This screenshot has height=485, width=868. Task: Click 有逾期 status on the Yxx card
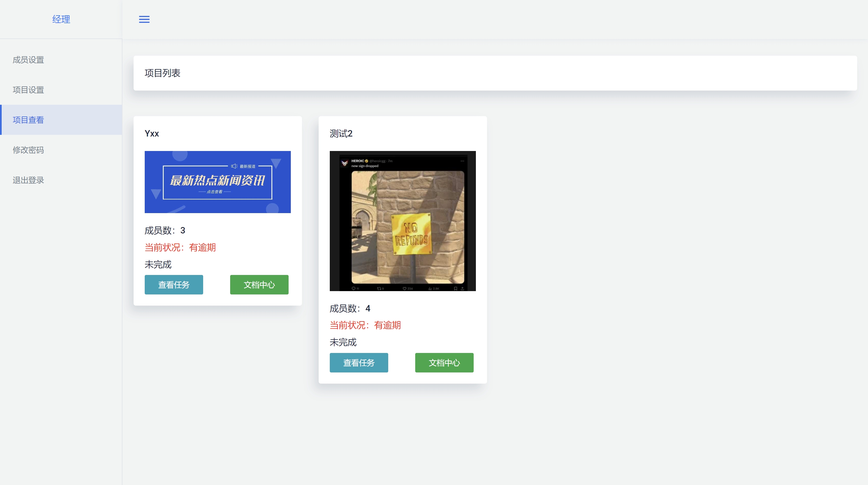tap(202, 247)
